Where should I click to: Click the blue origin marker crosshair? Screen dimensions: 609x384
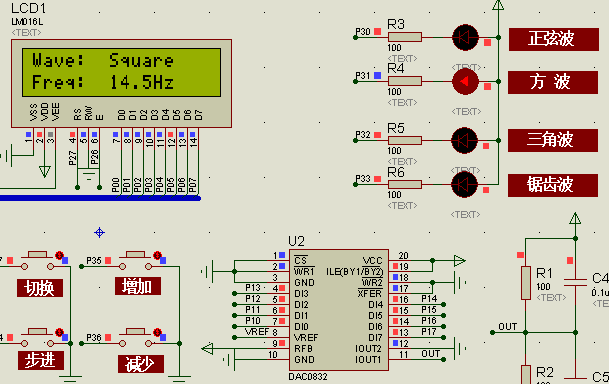click(x=99, y=233)
